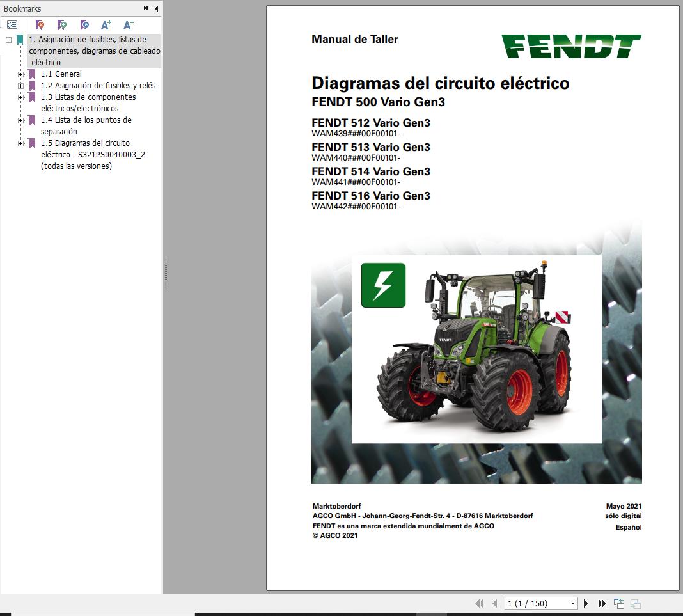Screen dimensions: 683x616
Task: Click the set bookmark destination icon
Action: (84, 26)
